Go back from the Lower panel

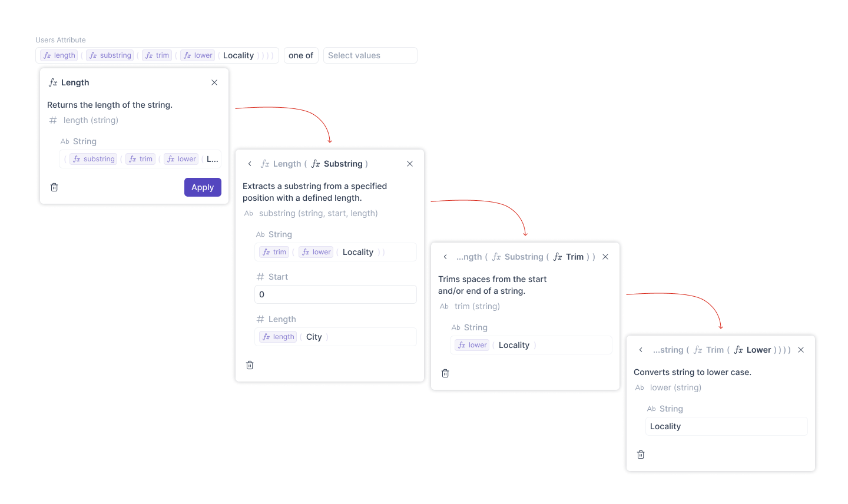(x=641, y=350)
